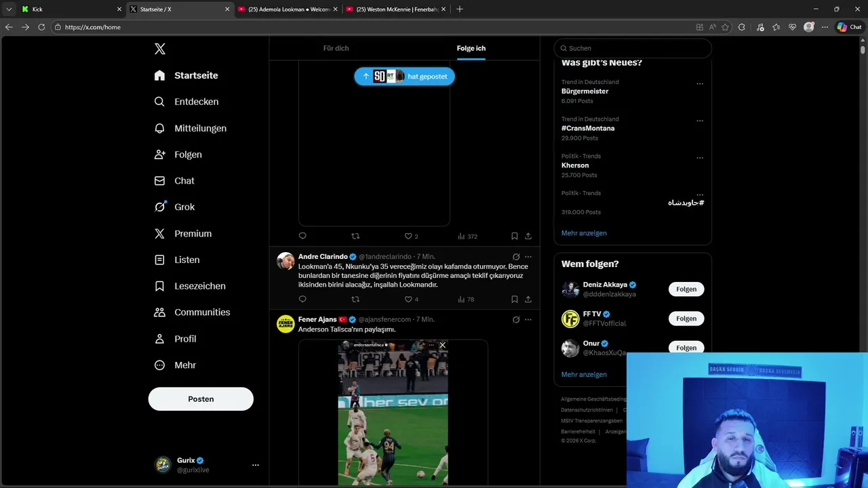Screen dimensions: 868x488
Task: Open Folgen in the sidebar
Action: coord(178,155)
